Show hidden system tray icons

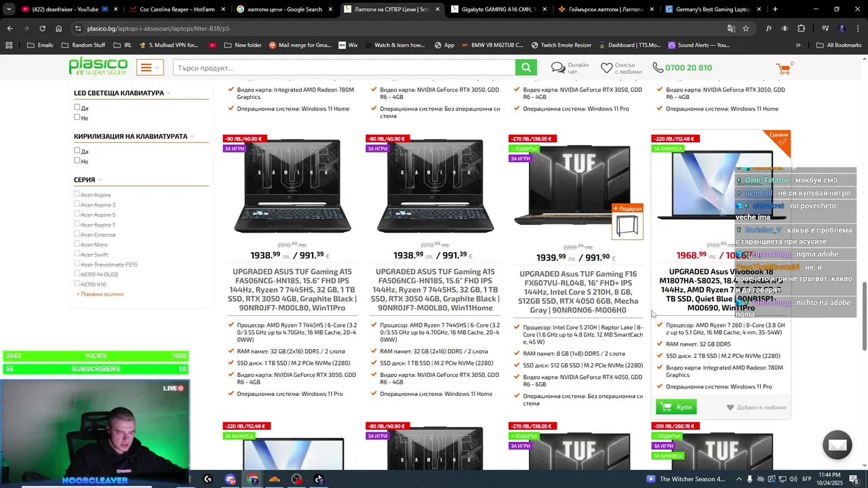(x=740, y=479)
